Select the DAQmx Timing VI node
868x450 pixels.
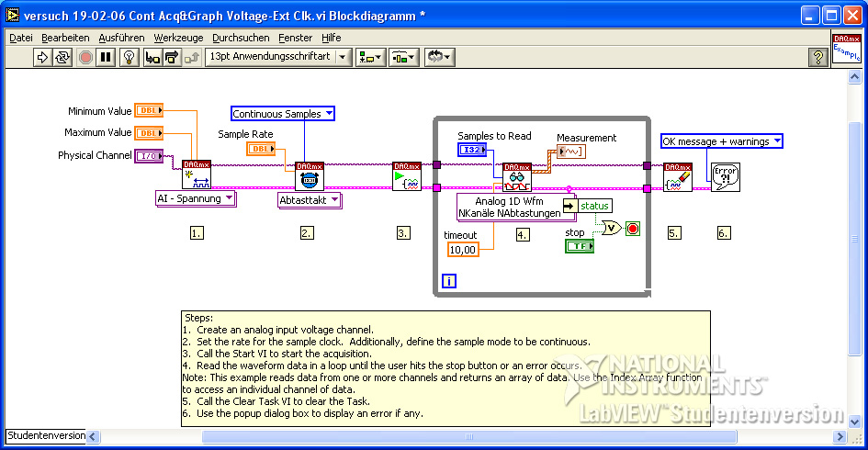point(310,176)
